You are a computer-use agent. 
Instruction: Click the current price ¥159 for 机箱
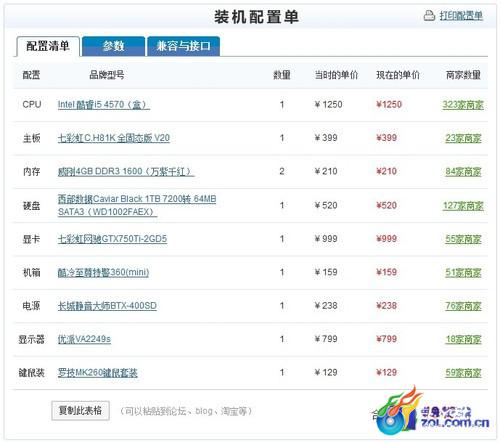(386, 272)
